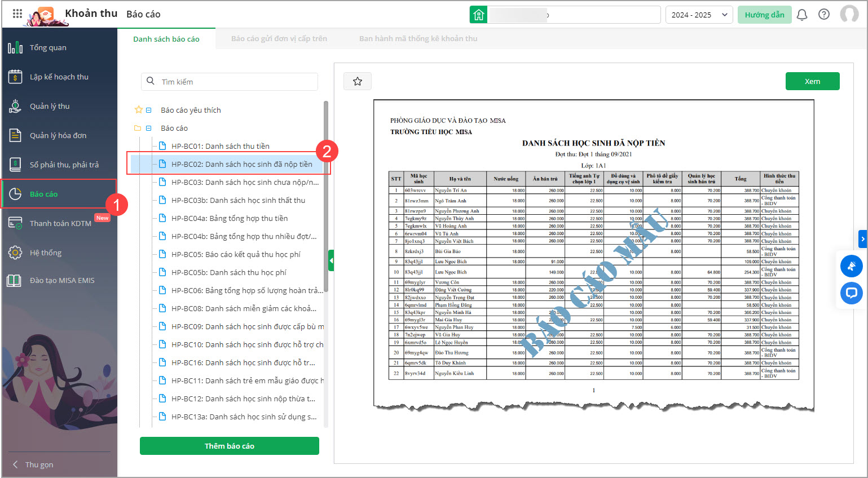Open the user avatar menu
Screen dimensions: 868x478
[849, 15]
